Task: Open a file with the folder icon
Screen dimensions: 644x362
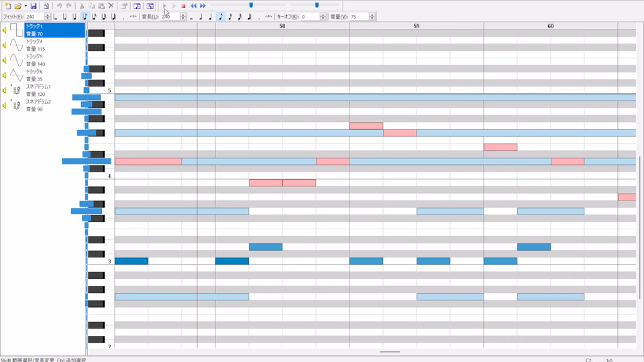Action: (x=17, y=6)
